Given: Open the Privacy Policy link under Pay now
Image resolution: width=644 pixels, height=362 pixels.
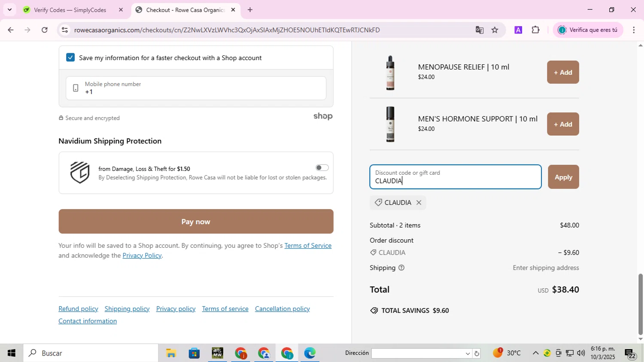Looking at the screenshot, I should point(142,256).
